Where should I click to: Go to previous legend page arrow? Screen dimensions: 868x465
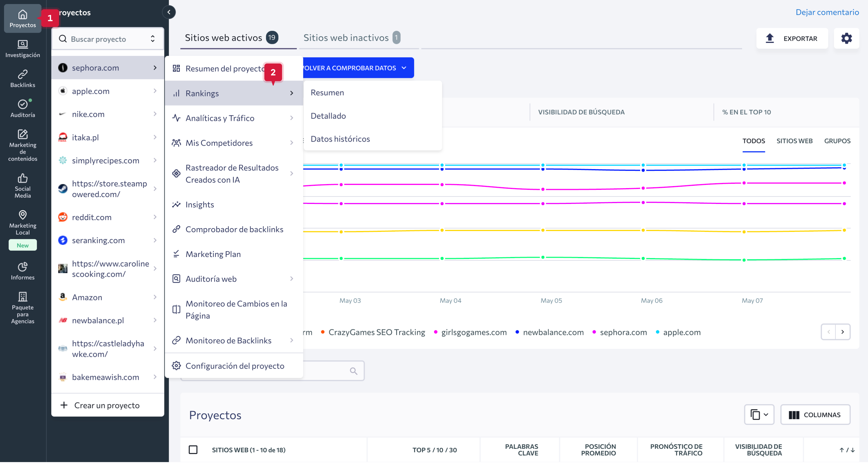pos(828,332)
